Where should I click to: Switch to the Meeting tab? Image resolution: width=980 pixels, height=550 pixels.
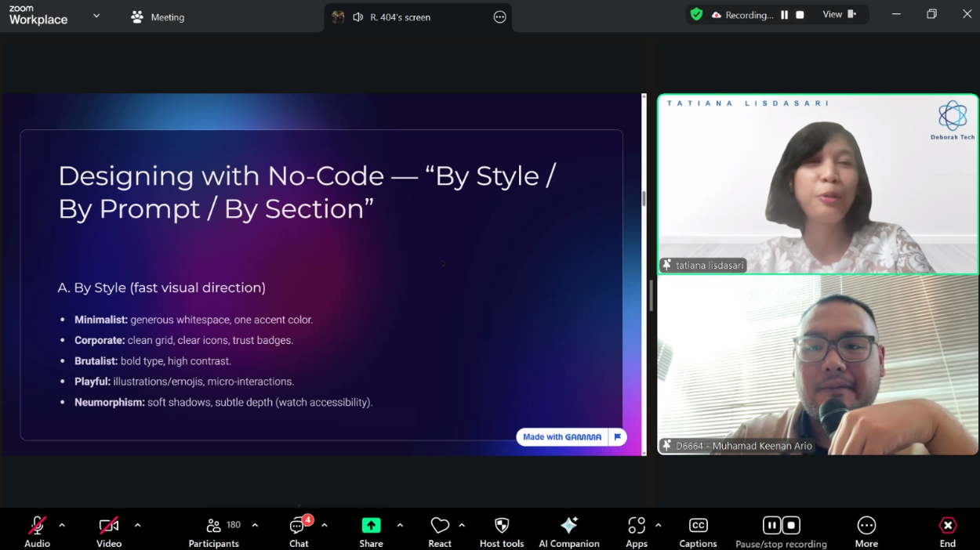(x=158, y=17)
